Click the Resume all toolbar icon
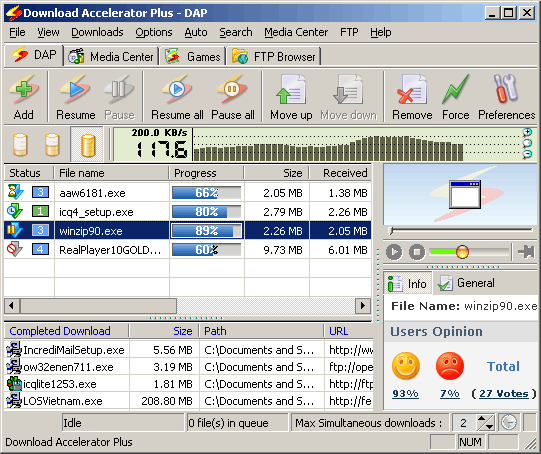Viewport: 541px width, 454px height. tap(177, 90)
